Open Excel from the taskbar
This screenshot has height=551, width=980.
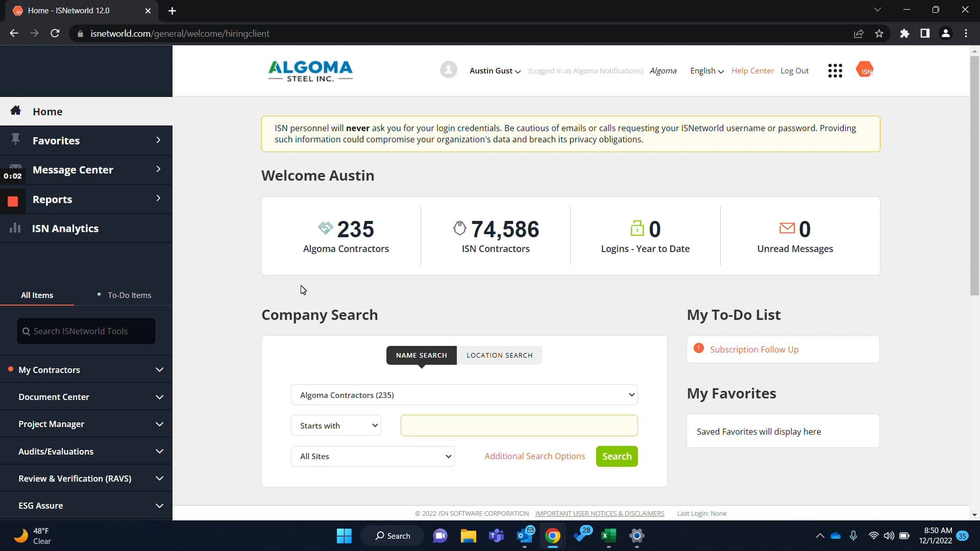(609, 536)
